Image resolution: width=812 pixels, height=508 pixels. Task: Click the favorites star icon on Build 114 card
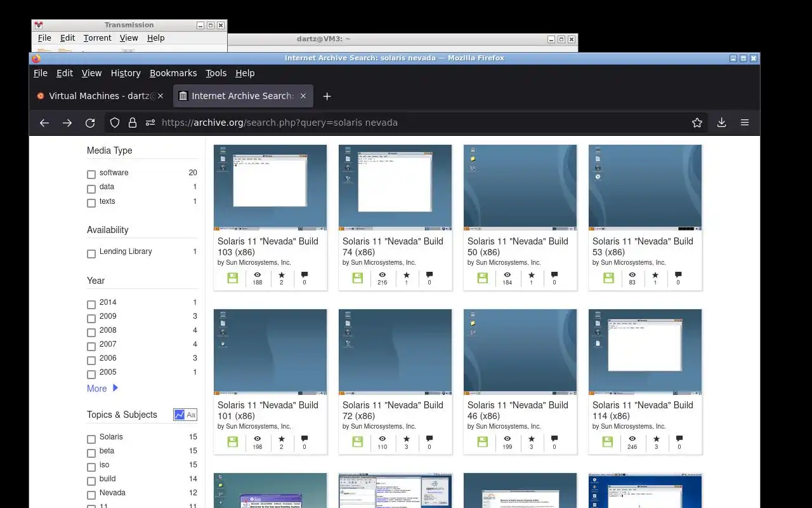(x=656, y=439)
